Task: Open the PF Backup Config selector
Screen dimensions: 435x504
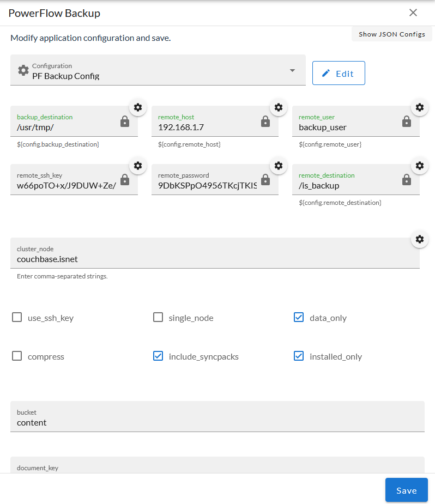Action: coord(158,71)
